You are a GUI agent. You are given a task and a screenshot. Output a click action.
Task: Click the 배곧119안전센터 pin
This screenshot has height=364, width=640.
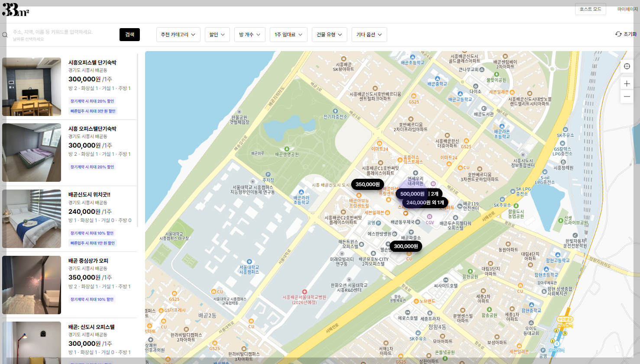tap(460, 206)
